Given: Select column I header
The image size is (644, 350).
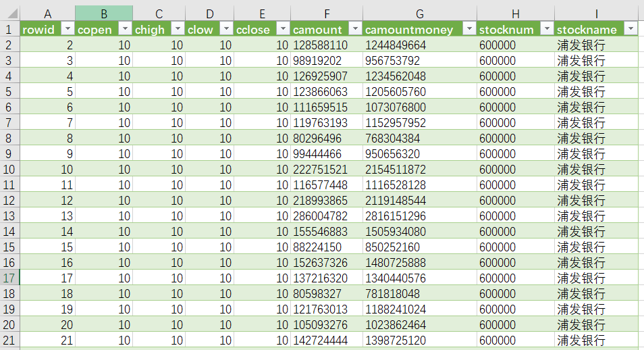Looking at the screenshot, I should (x=596, y=14).
